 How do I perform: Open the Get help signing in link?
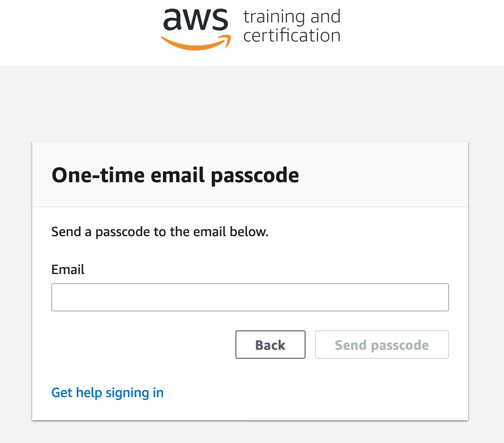pos(108,393)
